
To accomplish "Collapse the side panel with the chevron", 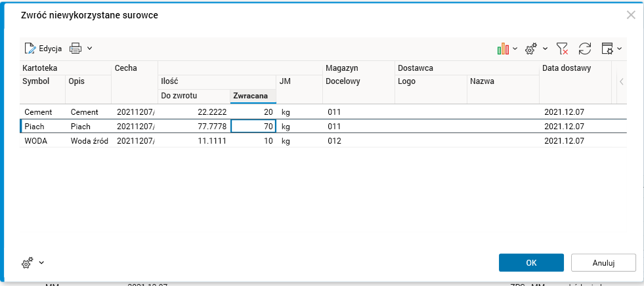I will pyautogui.click(x=621, y=82).
